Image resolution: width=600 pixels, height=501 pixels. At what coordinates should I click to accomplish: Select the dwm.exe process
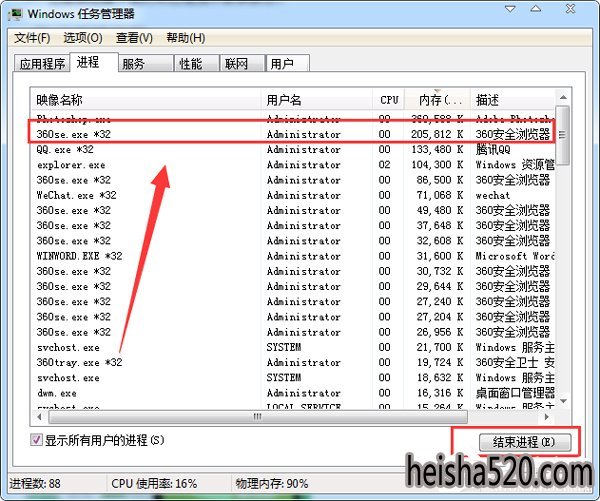point(293,393)
